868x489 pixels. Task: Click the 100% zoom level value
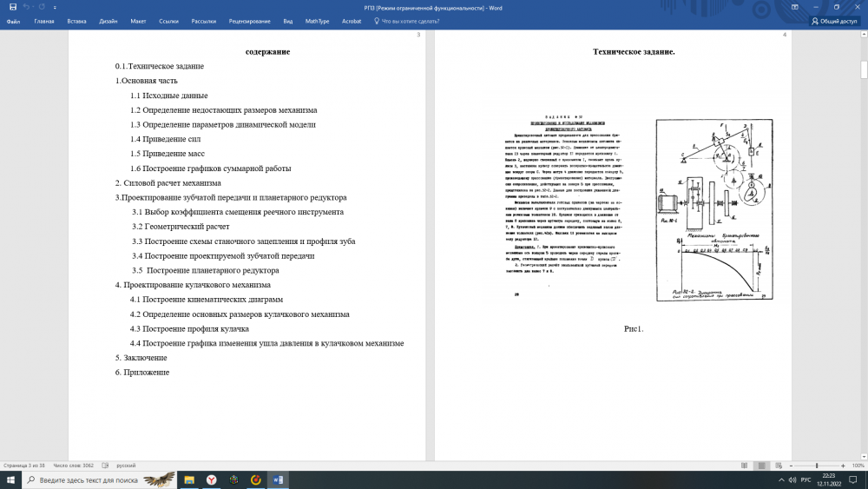pos(858,466)
